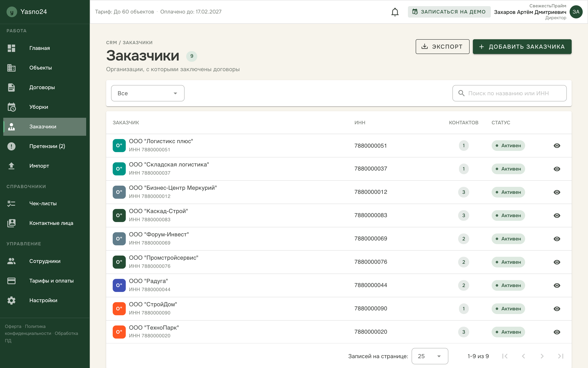Image resolution: width=588 pixels, height=368 pixels.
Task: Open Обработка ПД footer link
Action: point(41,337)
